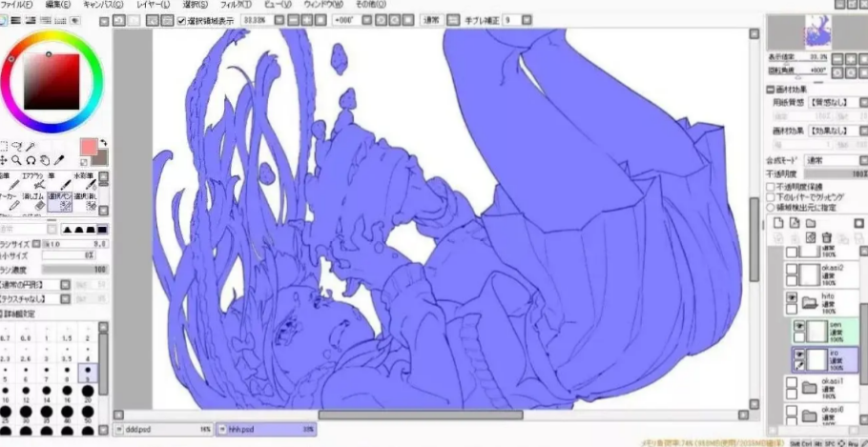The width and height of the screenshot is (868, 447).
Task: Switch to the ddd.psd document tab
Action: click(163, 429)
